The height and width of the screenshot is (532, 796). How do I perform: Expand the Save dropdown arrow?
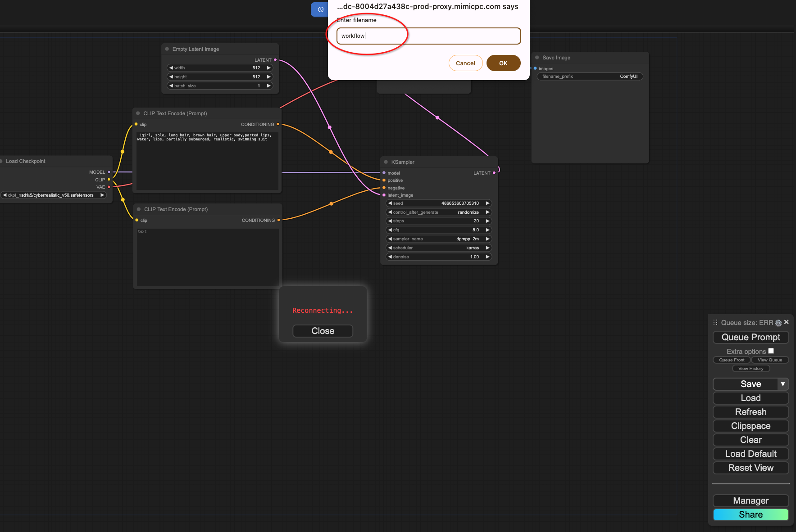pyautogui.click(x=783, y=384)
